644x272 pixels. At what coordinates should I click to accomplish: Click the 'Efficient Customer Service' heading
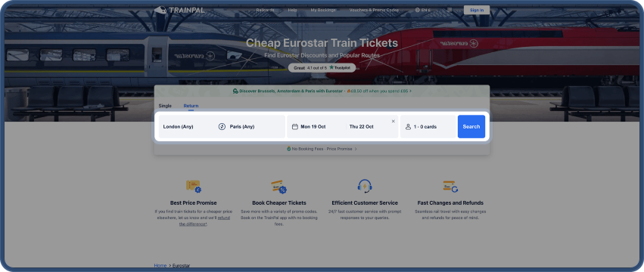pyautogui.click(x=365, y=202)
